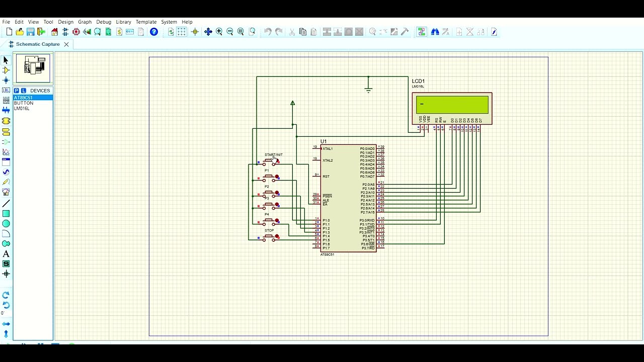Create a new project with New icon
644x362 pixels.
tap(9, 32)
